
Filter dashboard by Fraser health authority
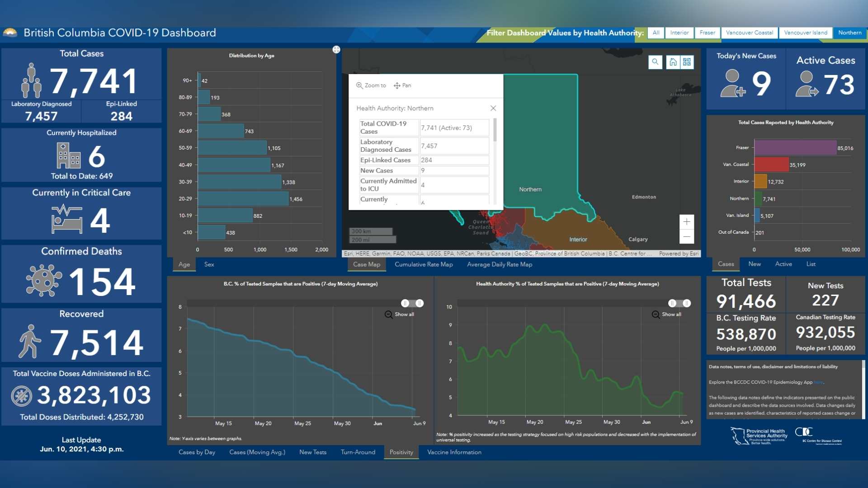(x=708, y=33)
